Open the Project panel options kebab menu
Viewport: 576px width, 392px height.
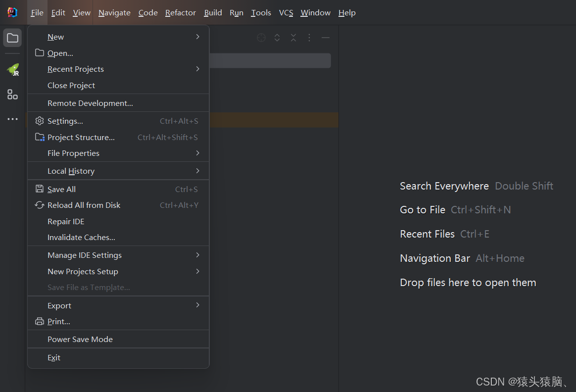point(309,37)
